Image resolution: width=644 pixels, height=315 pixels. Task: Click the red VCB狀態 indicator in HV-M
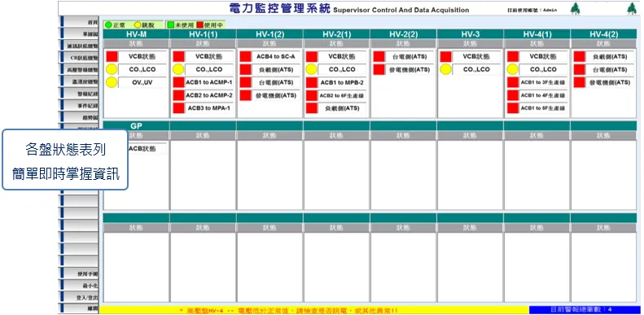[112, 56]
